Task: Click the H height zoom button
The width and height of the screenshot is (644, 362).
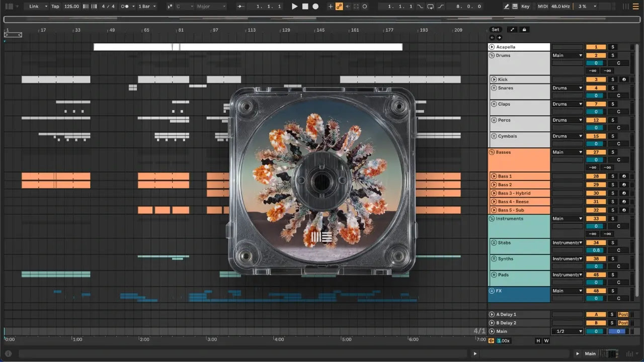Action: coord(538,341)
